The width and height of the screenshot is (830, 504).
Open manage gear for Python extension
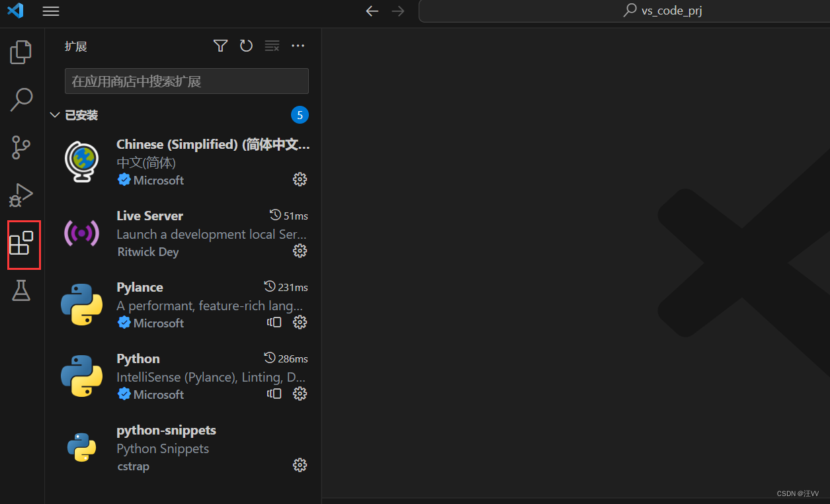300,394
